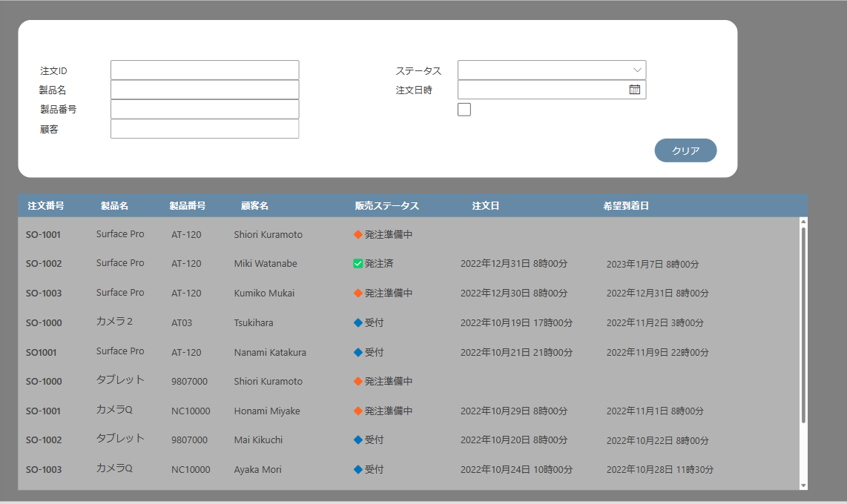Click カメラQ in Honami Miyake's row
The height and width of the screenshot is (504, 847).
114,410
